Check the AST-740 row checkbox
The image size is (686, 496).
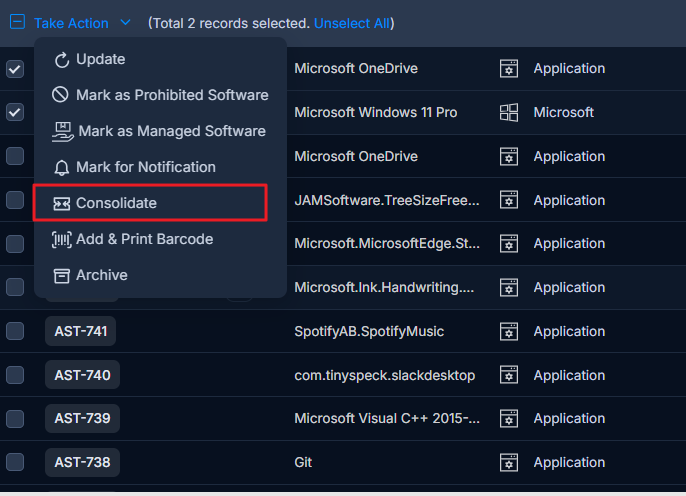coord(15,375)
